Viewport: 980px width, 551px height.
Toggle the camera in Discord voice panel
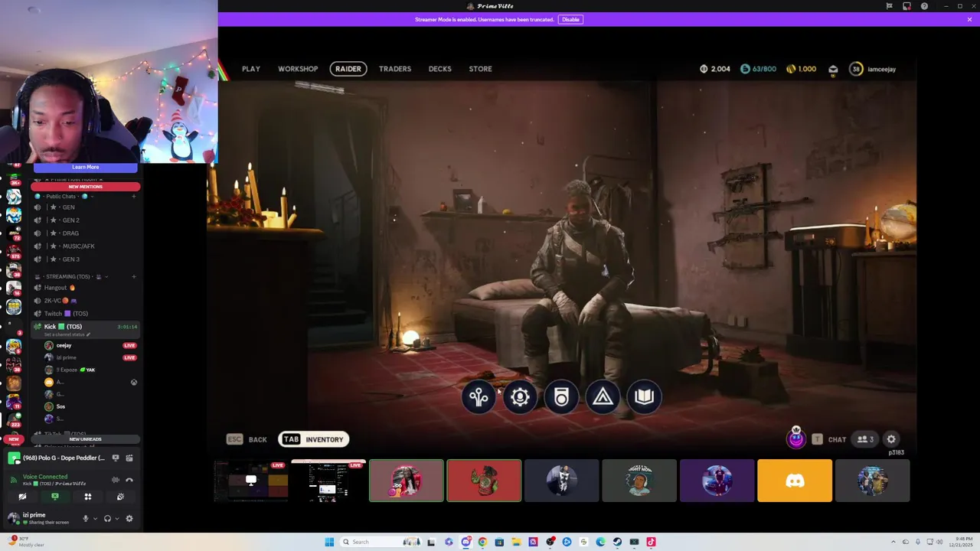[22, 497]
